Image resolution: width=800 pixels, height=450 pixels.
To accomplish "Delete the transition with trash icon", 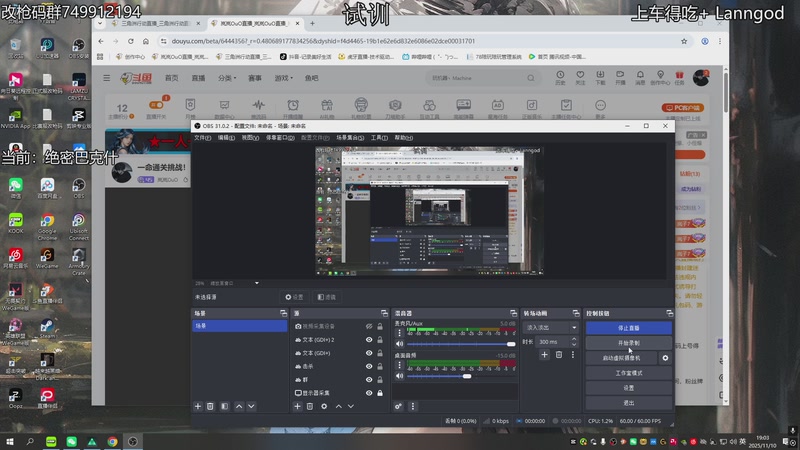I will 559,355.
